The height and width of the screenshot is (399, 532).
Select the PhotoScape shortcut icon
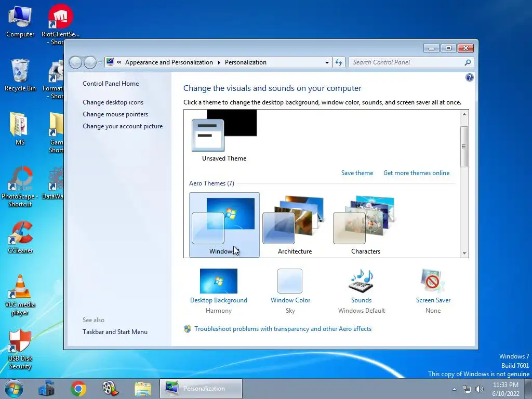(x=20, y=186)
